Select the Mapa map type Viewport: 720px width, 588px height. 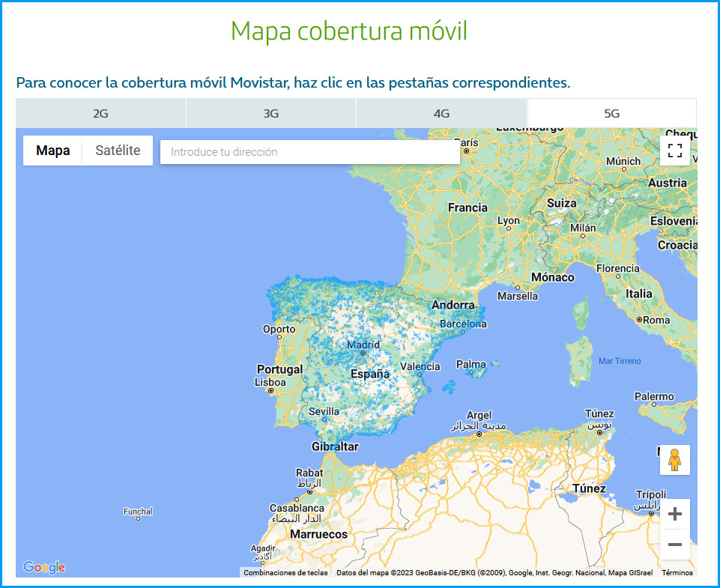click(x=52, y=151)
